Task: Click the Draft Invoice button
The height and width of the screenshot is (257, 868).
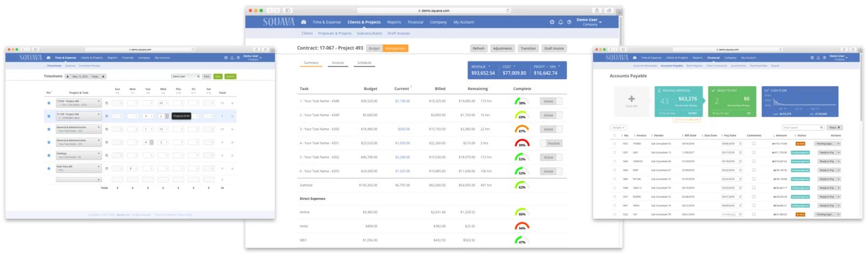Action: [x=554, y=48]
